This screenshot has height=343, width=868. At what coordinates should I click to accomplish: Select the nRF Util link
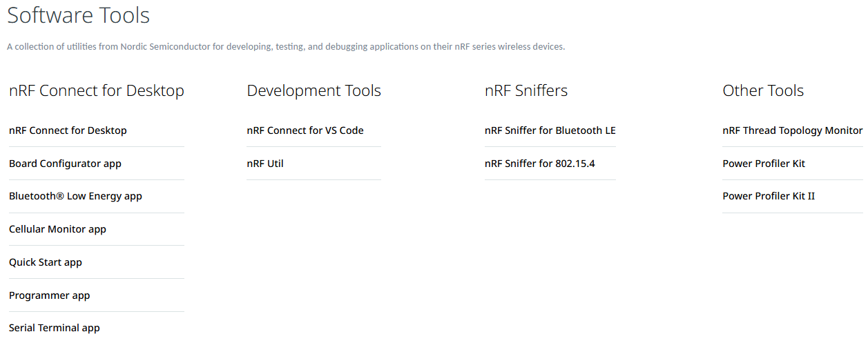[x=265, y=164]
